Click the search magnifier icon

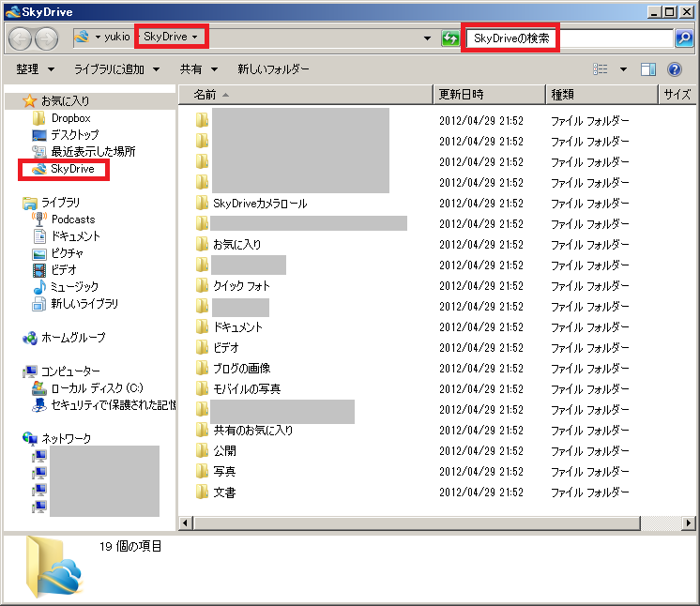pyautogui.click(x=685, y=38)
